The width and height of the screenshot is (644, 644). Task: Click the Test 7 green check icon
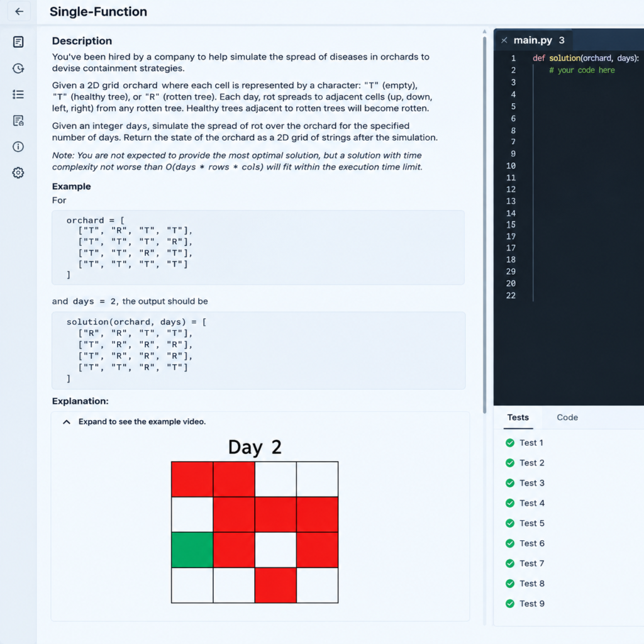[510, 563]
